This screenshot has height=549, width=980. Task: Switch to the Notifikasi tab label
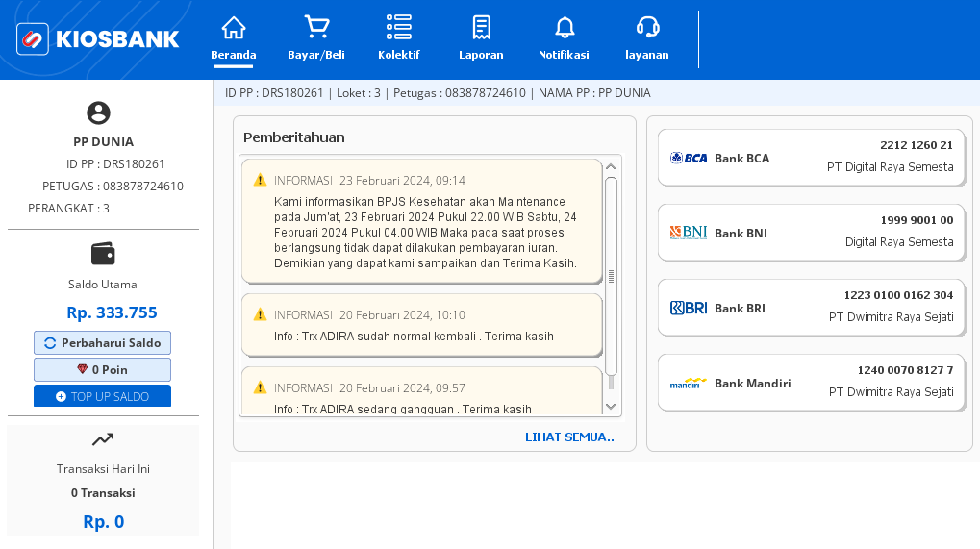[x=564, y=55]
